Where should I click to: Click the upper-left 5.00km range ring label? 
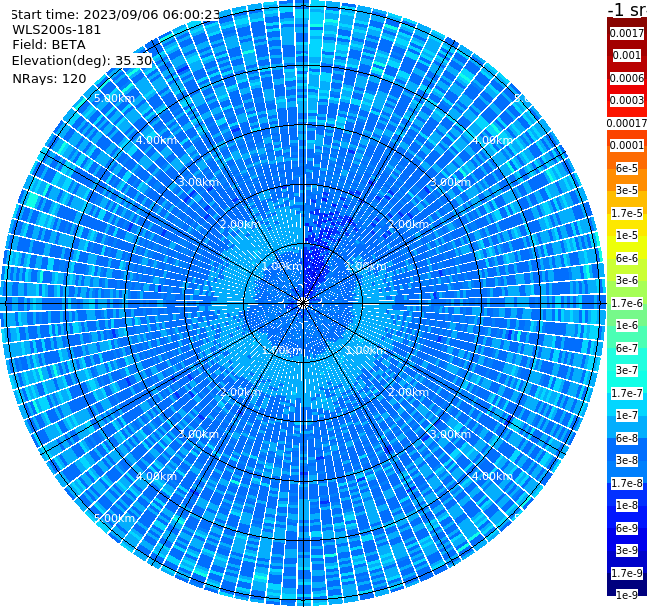(114, 98)
